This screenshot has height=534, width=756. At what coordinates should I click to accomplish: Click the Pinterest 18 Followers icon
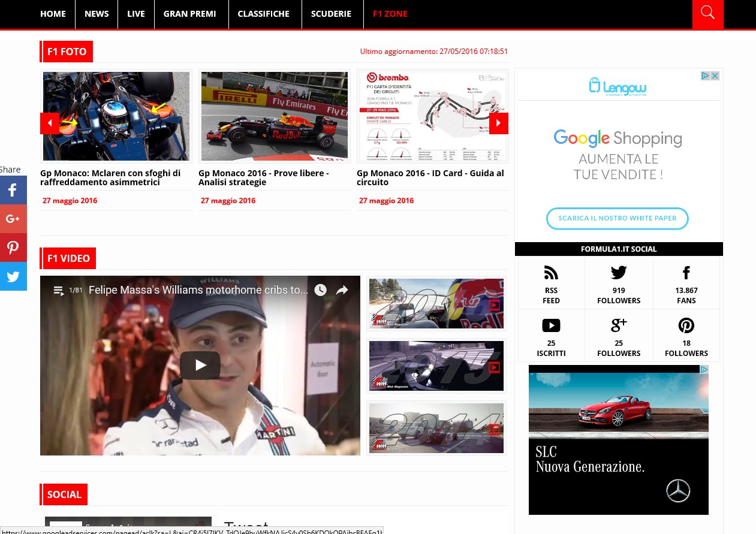tap(686, 325)
